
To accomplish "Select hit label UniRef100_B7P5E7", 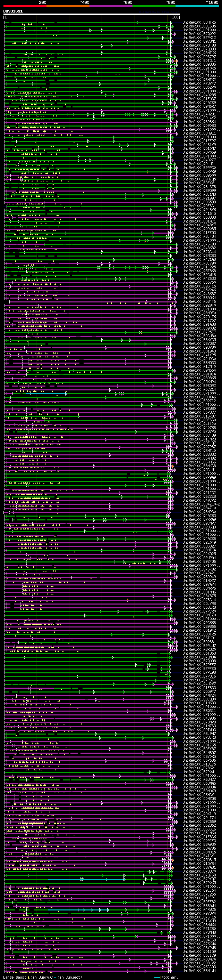I will pyautogui.click(x=199, y=332).
